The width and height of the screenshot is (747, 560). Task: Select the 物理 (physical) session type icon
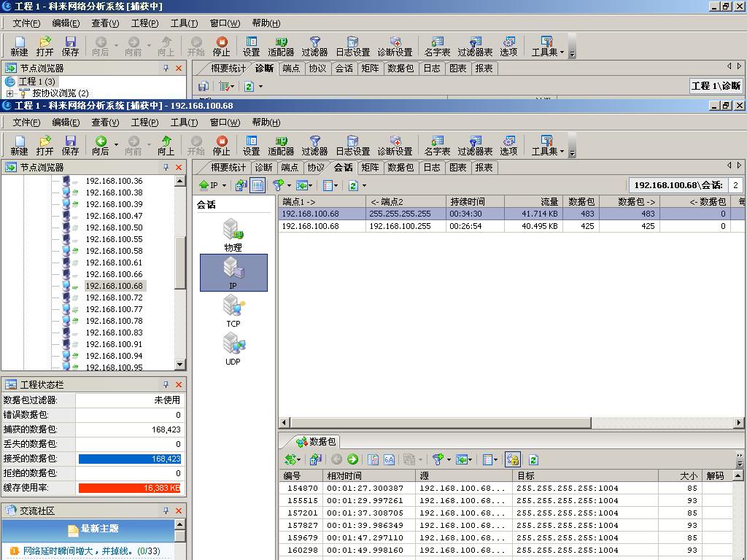point(233,234)
